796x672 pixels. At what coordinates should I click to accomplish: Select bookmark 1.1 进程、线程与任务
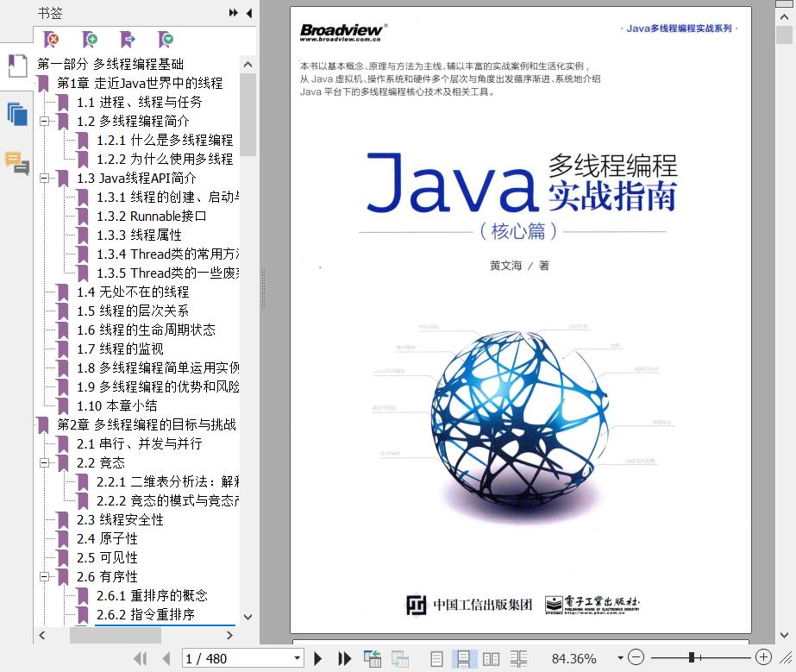(140, 102)
